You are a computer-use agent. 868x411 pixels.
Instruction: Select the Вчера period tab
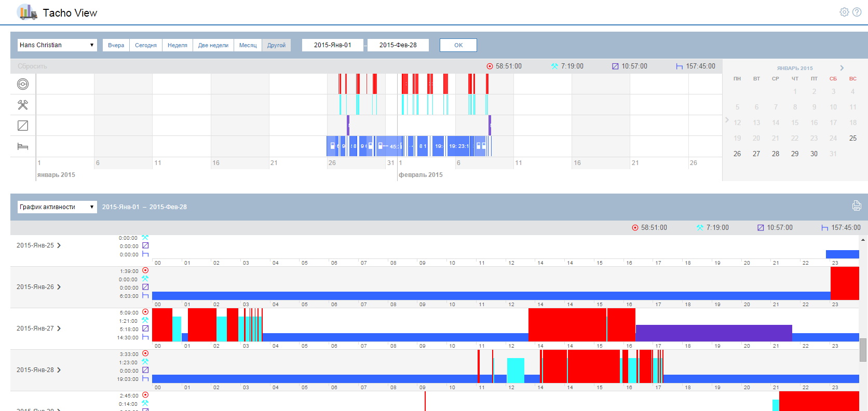116,45
